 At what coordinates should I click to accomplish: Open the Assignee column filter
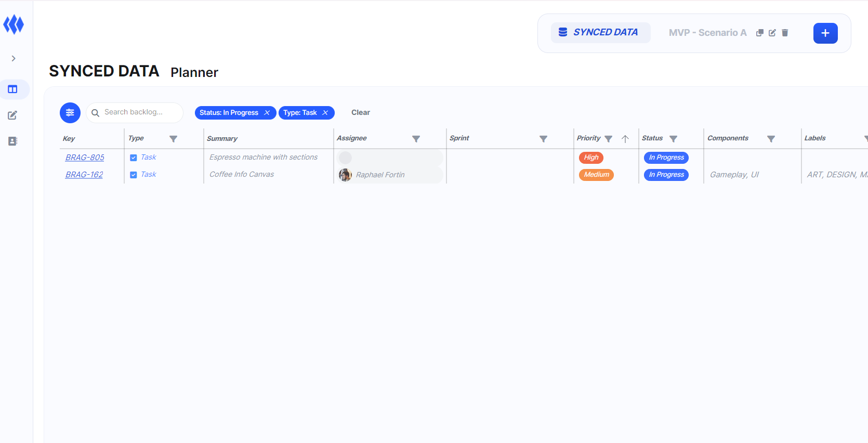(x=416, y=139)
